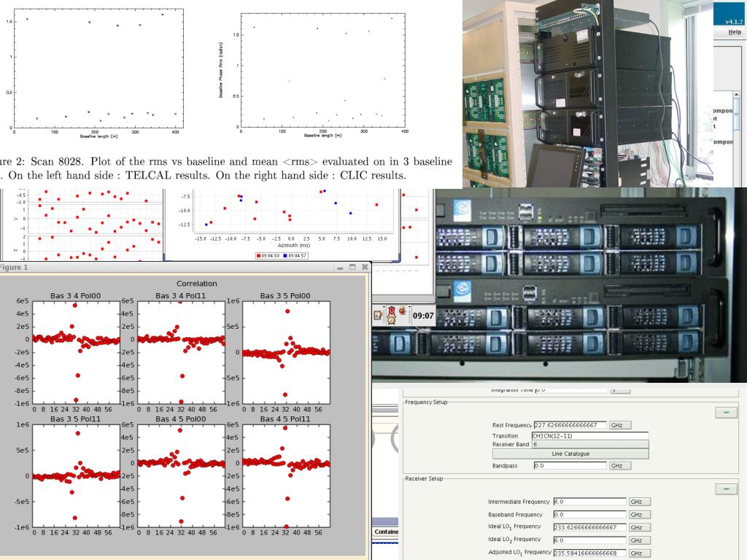Screen dimensions: 747x560
Task: Click the 'Bas 3 5 Pol11' subplot title
Action: click(x=76, y=419)
